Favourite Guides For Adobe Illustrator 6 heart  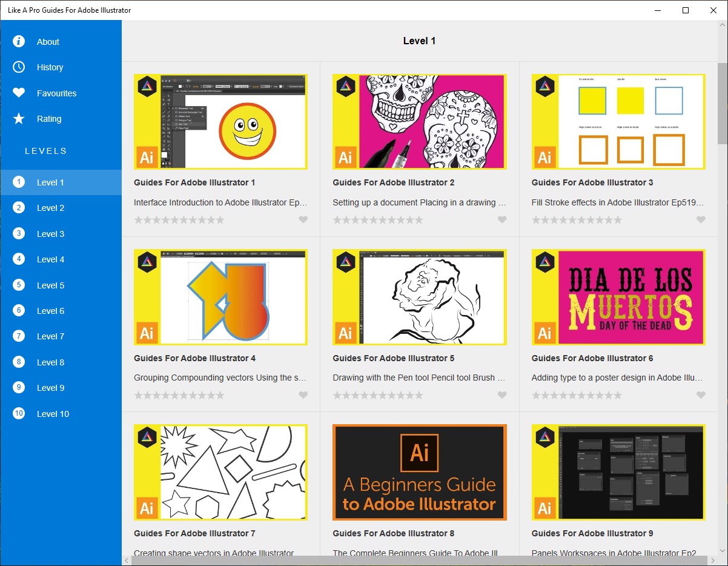701,395
